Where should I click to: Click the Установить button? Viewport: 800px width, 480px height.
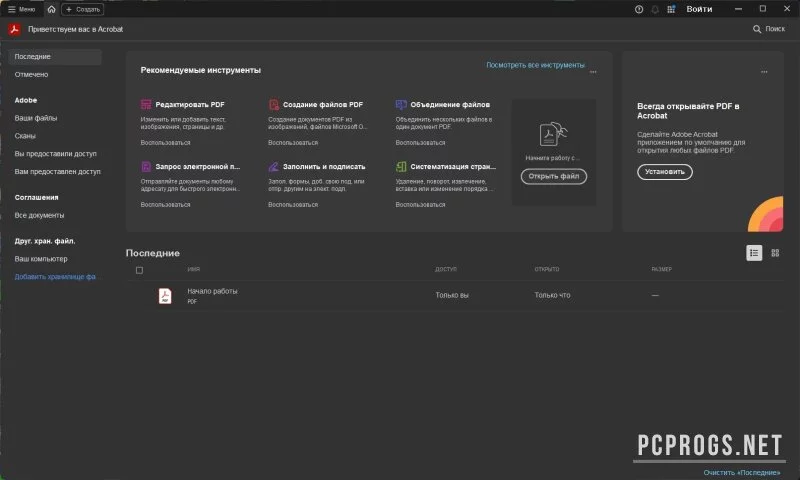[x=664, y=172]
